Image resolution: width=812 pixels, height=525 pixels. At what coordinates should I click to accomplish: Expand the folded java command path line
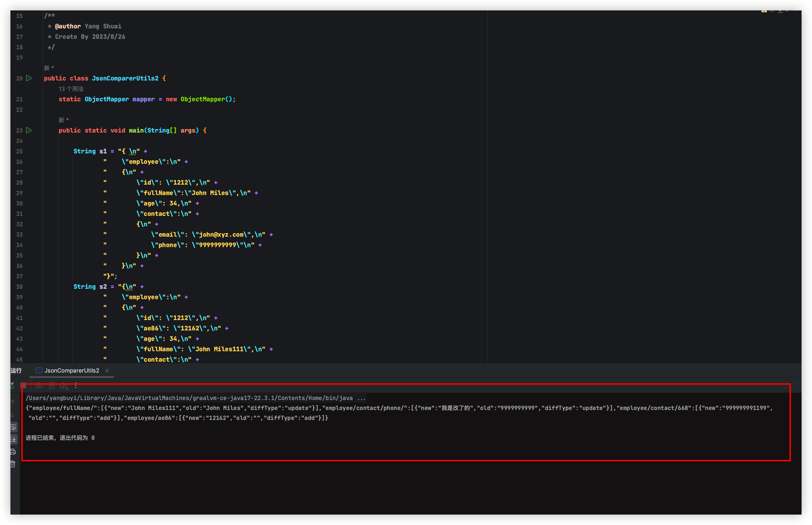coord(361,398)
